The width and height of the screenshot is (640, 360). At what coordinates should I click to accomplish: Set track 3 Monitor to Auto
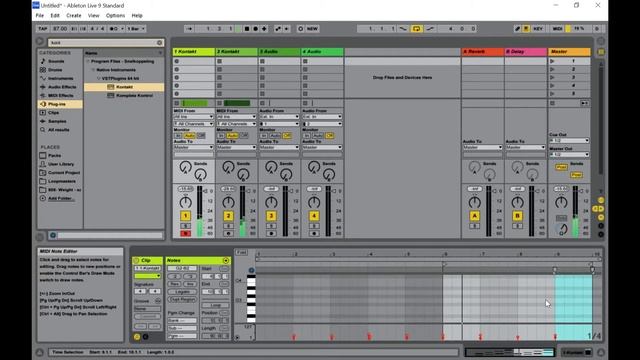click(x=275, y=136)
